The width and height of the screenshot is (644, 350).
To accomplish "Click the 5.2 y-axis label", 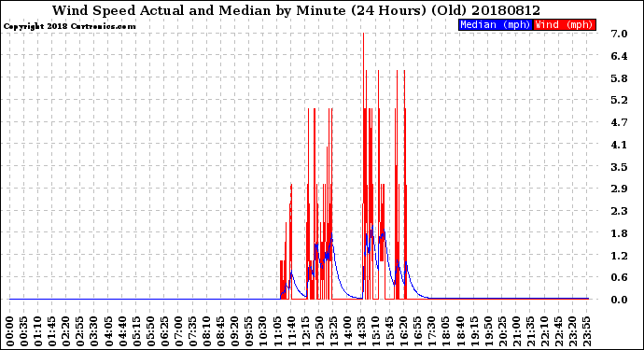I will [619, 100].
